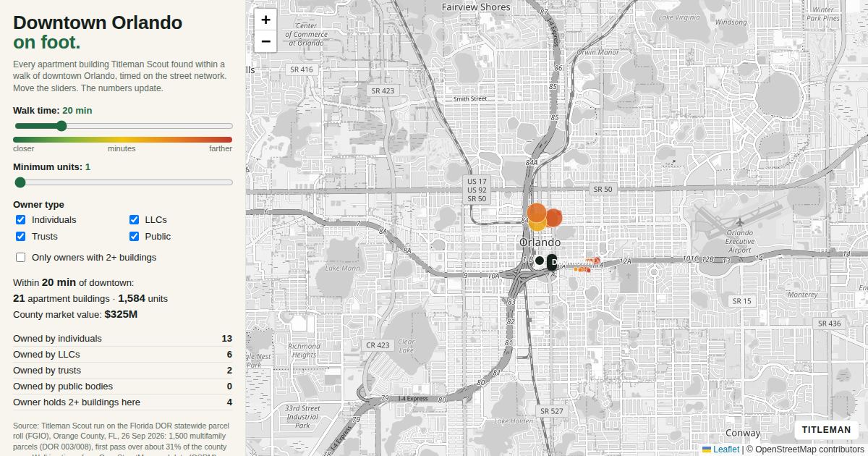Click the "Lake Holden" map label
The width and height of the screenshot is (868, 456).
pos(513,421)
